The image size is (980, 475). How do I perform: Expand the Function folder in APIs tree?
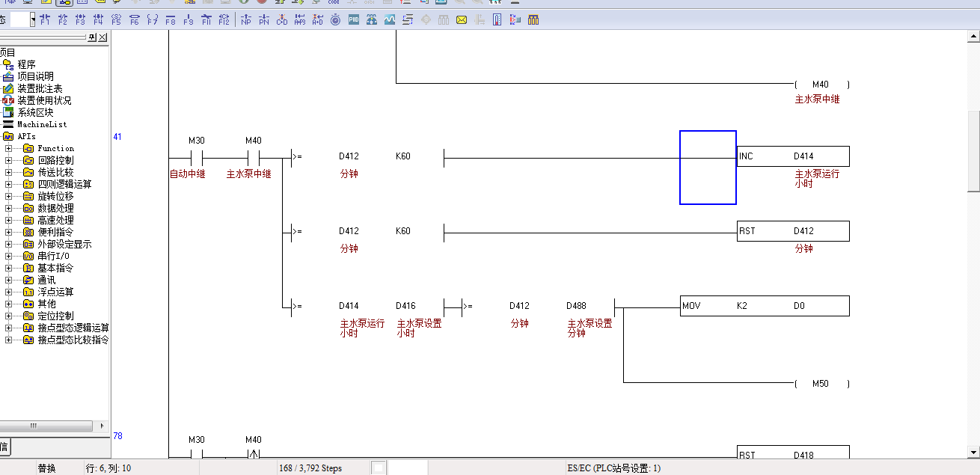coord(9,148)
